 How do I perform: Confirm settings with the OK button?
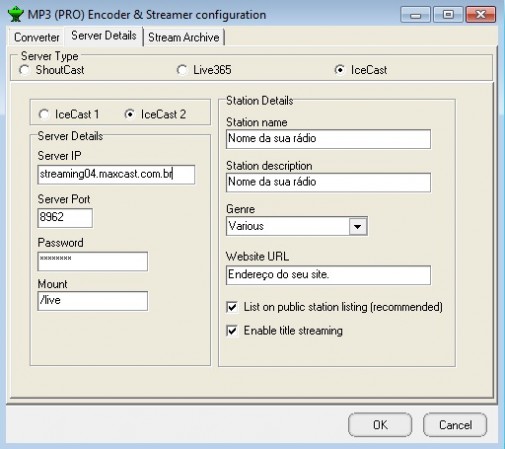[x=380, y=425]
